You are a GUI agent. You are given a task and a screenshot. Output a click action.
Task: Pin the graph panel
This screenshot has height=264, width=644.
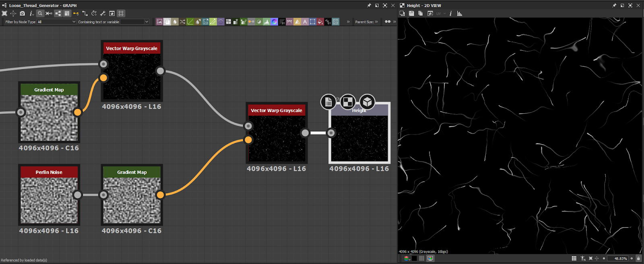[x=369, y=5]
